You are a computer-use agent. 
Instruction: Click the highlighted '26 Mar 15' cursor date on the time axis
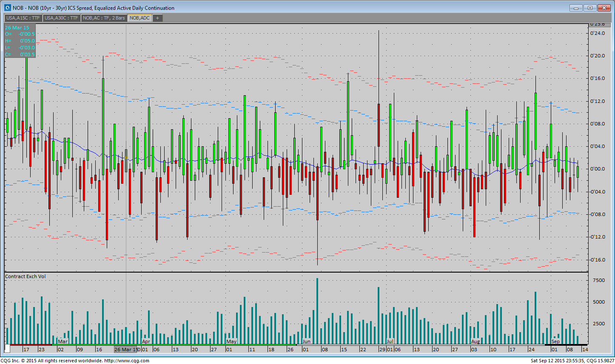pos(126,350)
